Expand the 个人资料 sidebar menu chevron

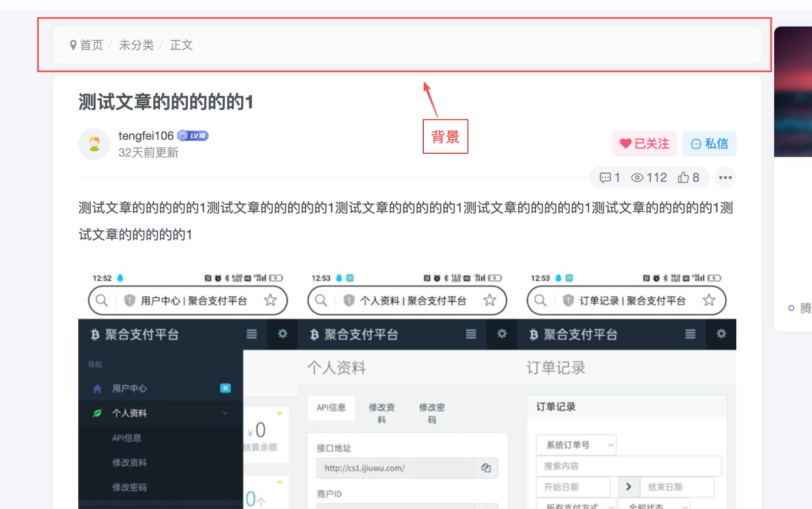tap(225, 413)
